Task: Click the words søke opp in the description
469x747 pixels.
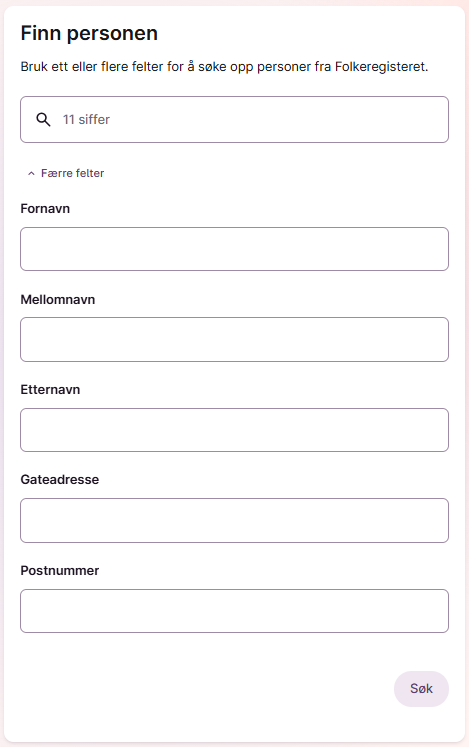Action: pyautogui.click(x=225, y=67)
